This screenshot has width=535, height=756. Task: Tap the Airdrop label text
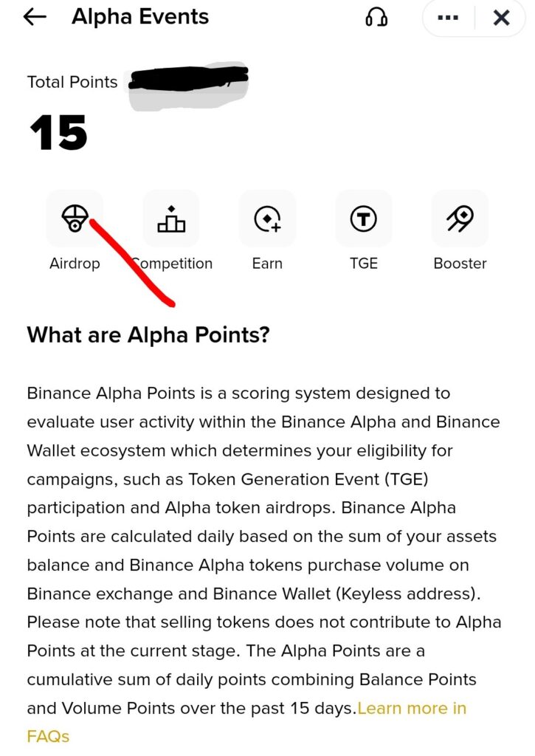pyautogui.click(x=75, y=264)
